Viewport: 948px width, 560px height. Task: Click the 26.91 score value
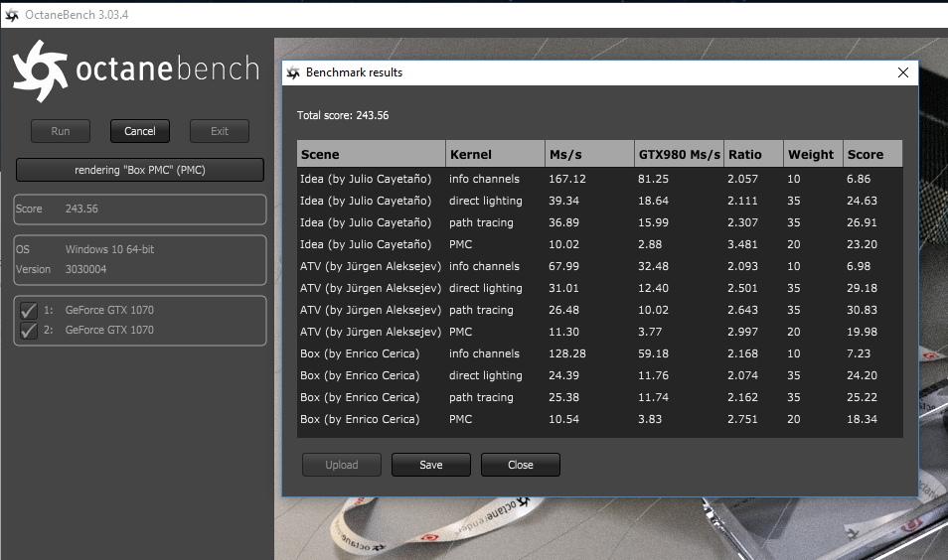click(x=862, y=222)
